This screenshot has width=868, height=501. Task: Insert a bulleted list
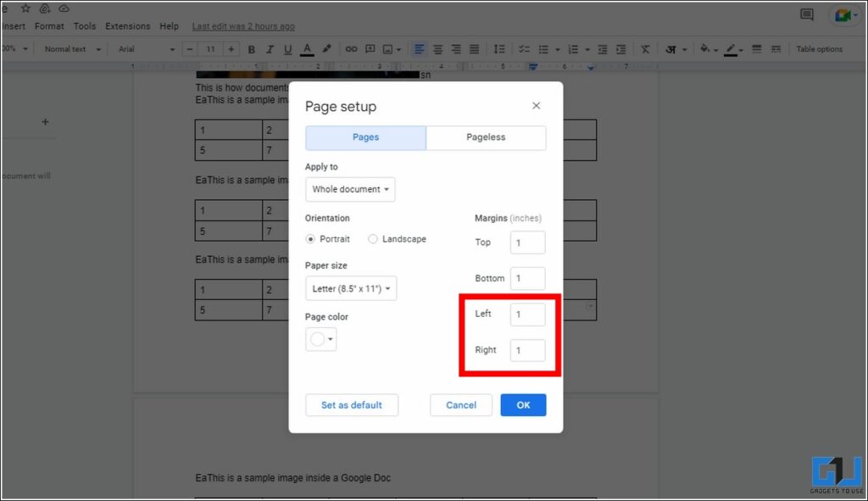click(x=543, y=49)
